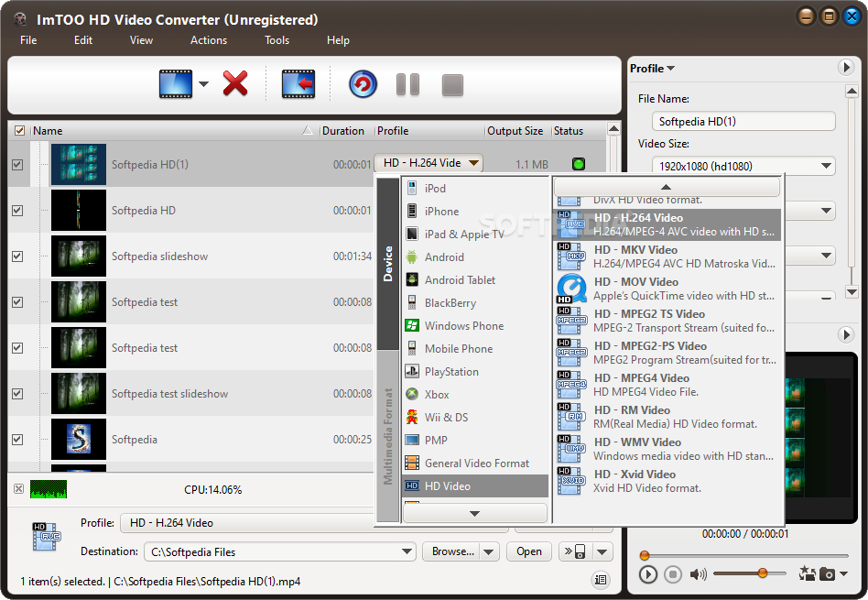Open Video Size 1920x1080 dropdown
868x600 pixels.
tap(743, 166)
